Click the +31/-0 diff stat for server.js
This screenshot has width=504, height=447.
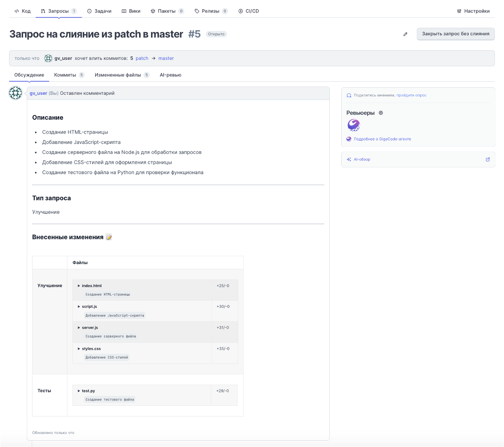223,328
